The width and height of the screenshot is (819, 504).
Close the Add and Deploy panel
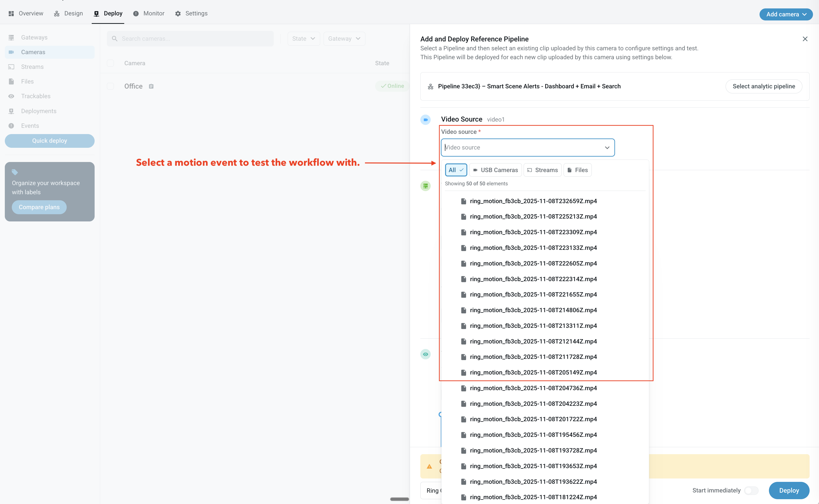tap(805, 39)
